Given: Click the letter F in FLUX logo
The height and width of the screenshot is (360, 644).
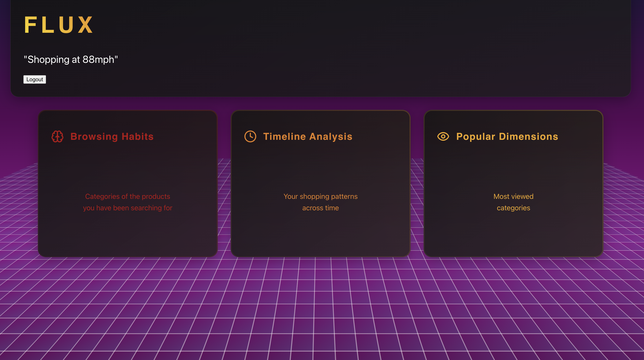Looking at the screenshot, I should [x=30, y=25].
